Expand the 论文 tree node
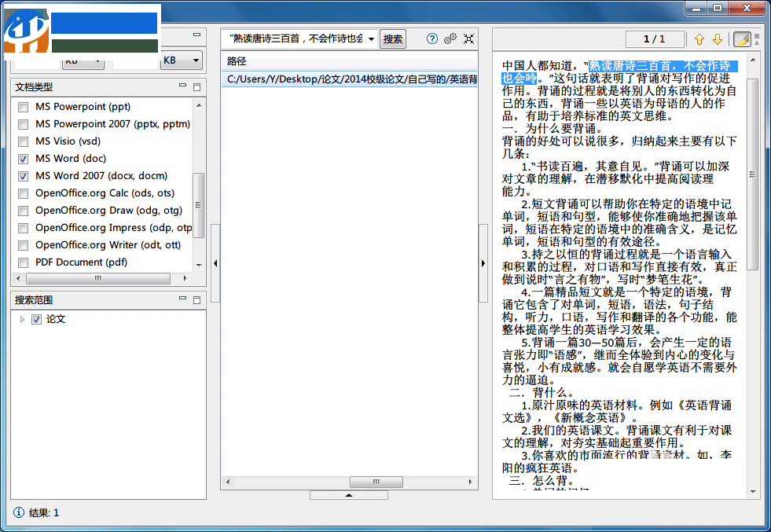The height and width of the screenshot is (532, 771). 21,319
